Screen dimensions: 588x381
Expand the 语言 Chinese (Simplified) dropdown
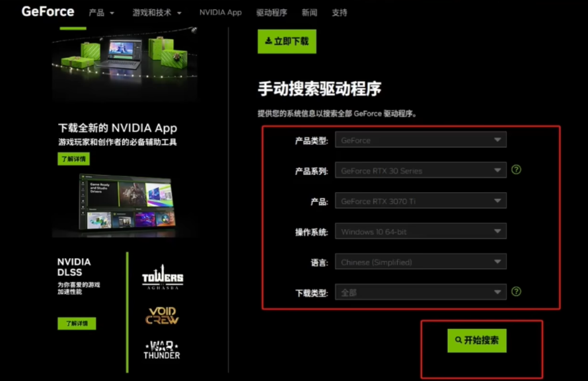pyautogui.click(x=420, y=262)
